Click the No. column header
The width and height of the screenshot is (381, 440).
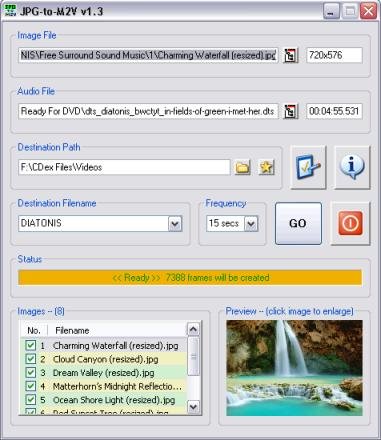(x=34, y=330)
